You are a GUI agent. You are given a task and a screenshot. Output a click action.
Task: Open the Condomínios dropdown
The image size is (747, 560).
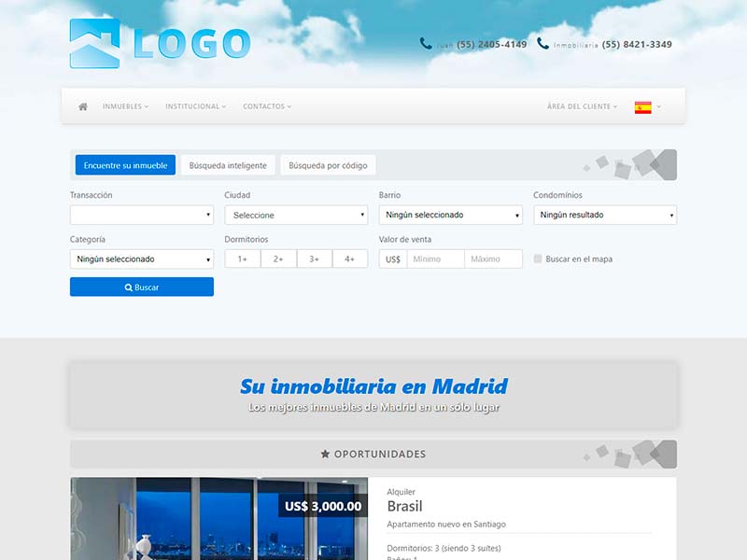click(x=605, y=215)
